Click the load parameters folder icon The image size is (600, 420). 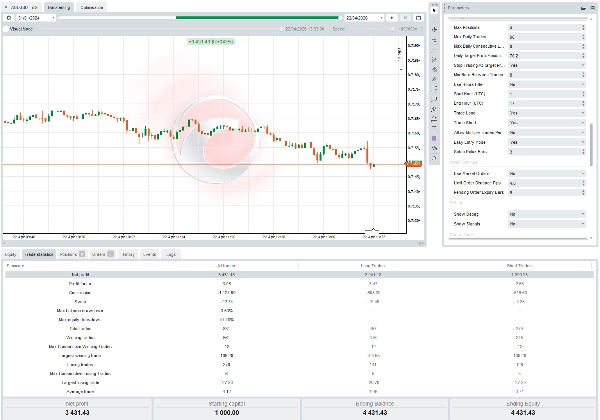pyautogui.click(x=583, y=8)
